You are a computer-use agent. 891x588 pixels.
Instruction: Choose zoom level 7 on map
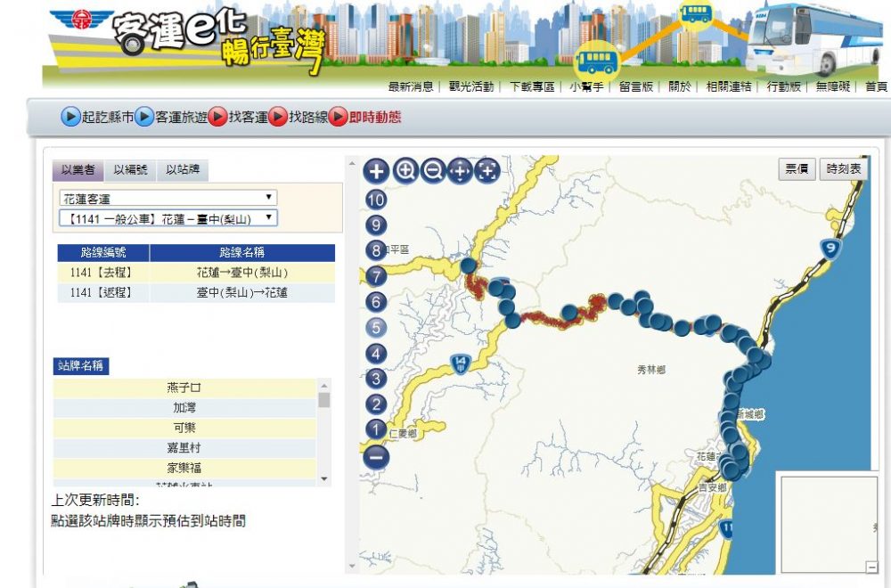pos(376,276)
